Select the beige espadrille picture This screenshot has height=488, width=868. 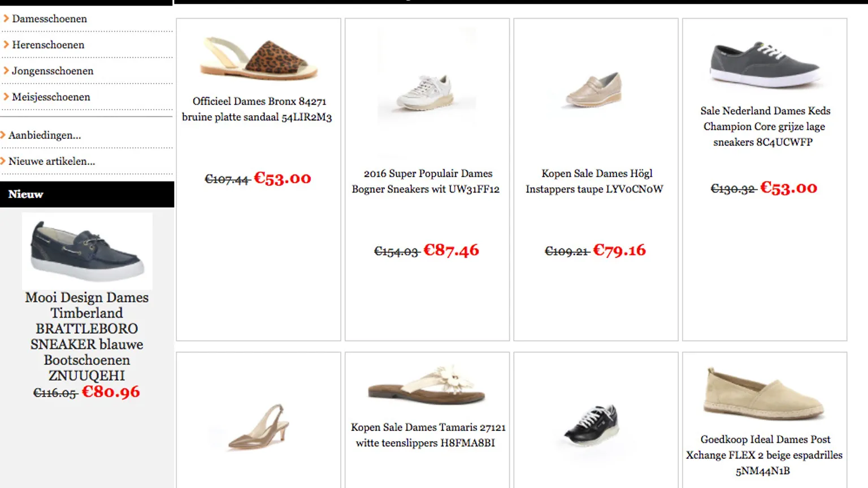click(764, 393)
